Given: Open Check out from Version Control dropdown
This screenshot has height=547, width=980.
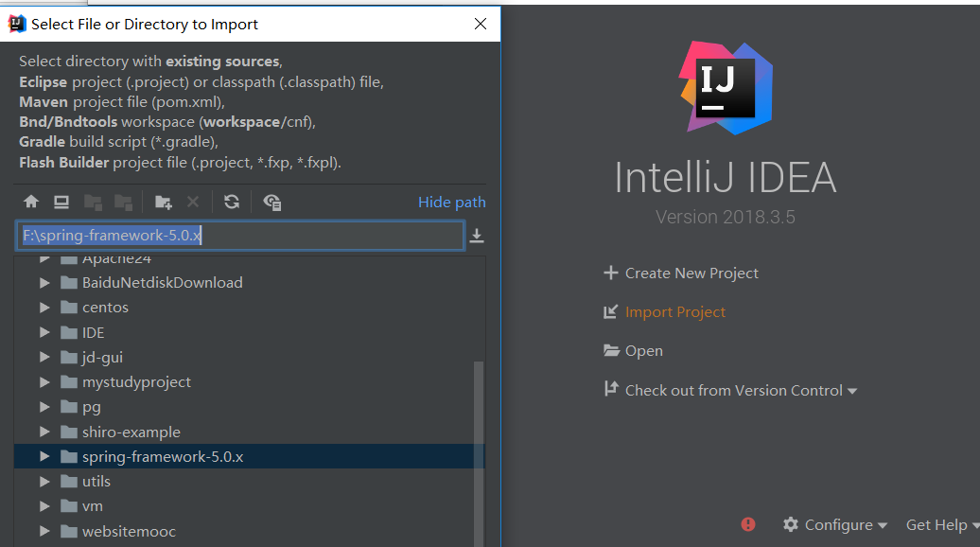Looking at the screenshot, I should [x=742, y=390].
